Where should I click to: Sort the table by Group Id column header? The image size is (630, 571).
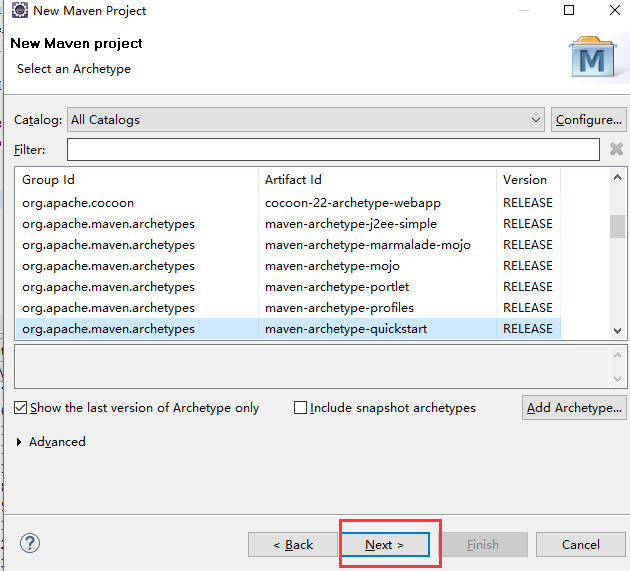click(x=137, y=180)
